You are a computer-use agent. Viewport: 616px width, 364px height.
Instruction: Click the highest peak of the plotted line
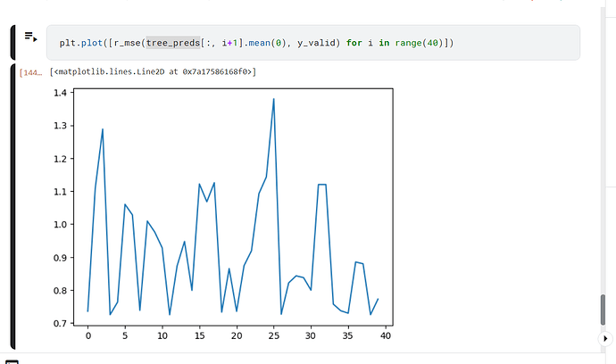[273, 99]
